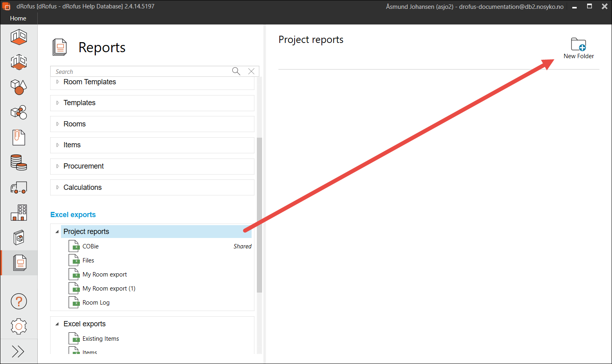Viewport: 612px width, 364px height.
Task: Click the New Folder label
Action: pyautogui.click(x=579, y=56)
